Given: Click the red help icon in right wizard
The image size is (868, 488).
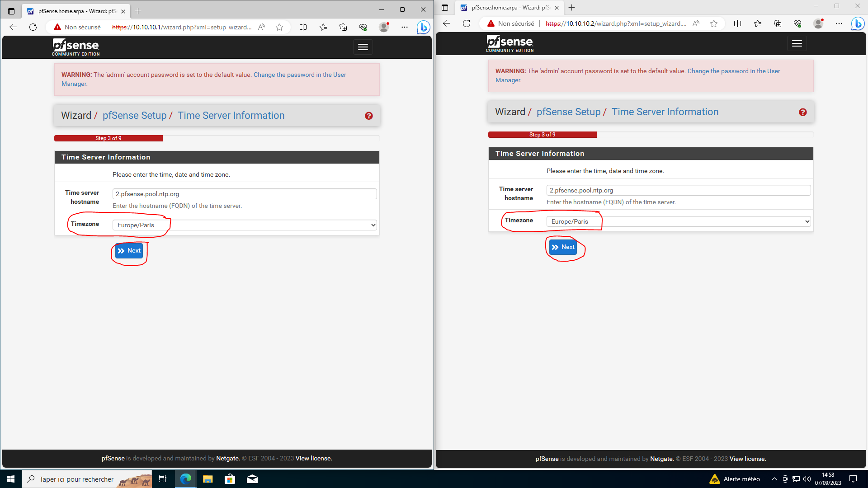Looking at the screenshot, I should [803, 113].
